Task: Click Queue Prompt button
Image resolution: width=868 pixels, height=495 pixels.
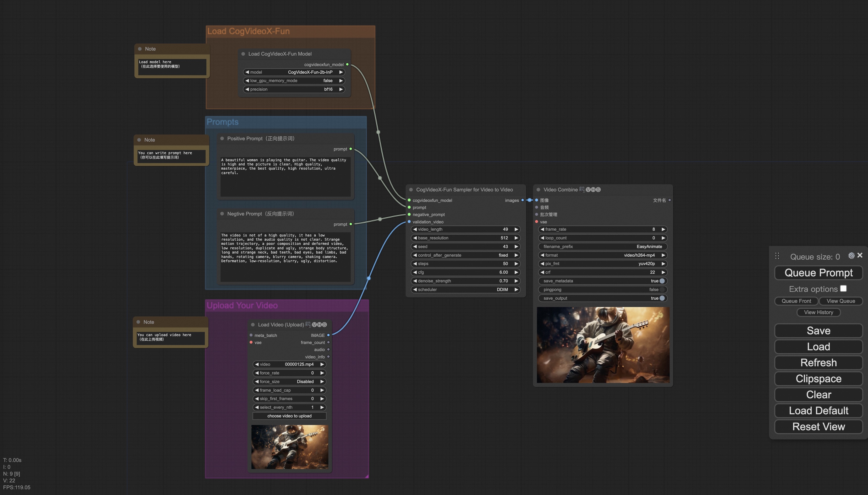Action: (x=818, y=273)
